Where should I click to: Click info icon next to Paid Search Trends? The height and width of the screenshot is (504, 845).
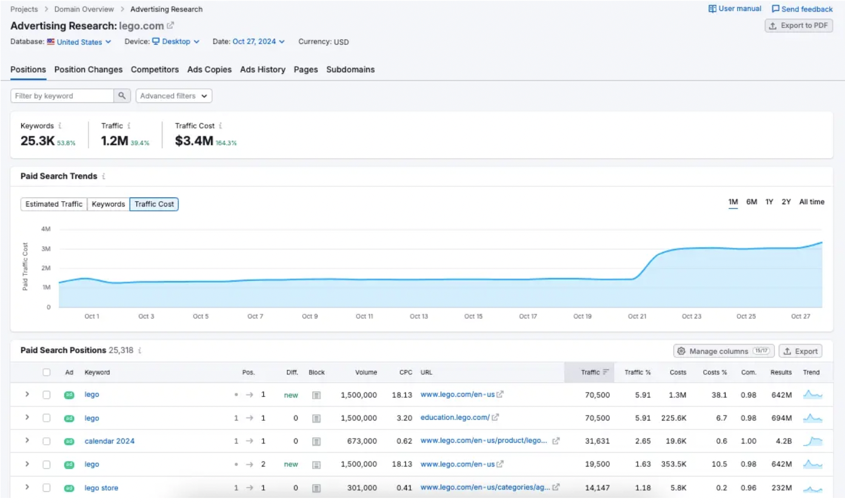coord(104,176)
